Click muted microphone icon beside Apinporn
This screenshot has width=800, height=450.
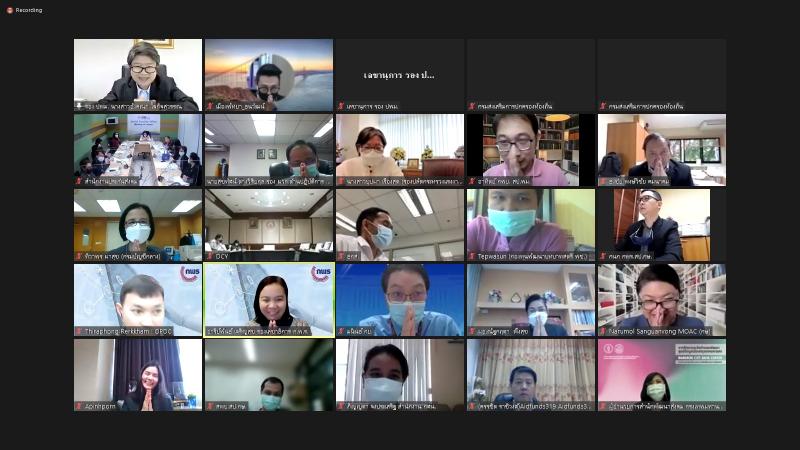pos(79,406)
